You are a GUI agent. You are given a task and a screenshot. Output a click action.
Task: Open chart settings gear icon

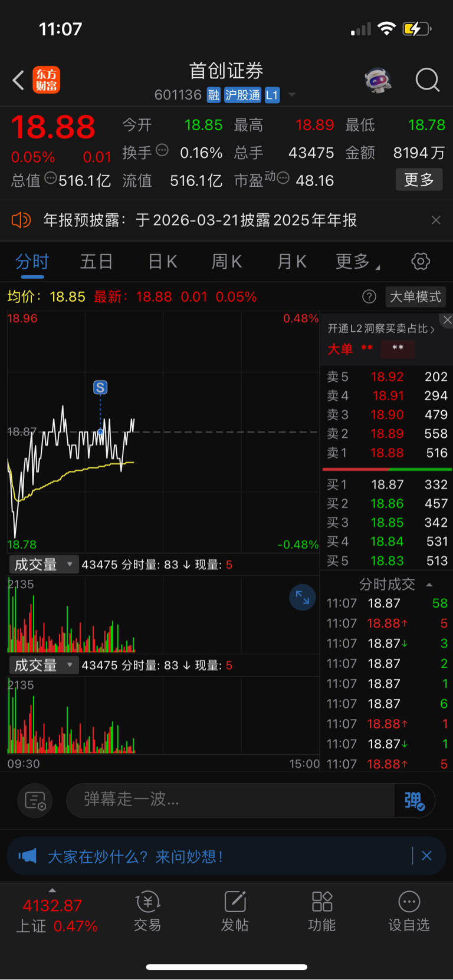(421, 261)
